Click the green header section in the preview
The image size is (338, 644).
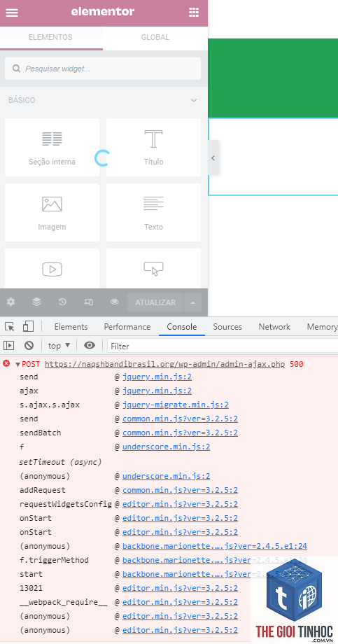[273, 78]
